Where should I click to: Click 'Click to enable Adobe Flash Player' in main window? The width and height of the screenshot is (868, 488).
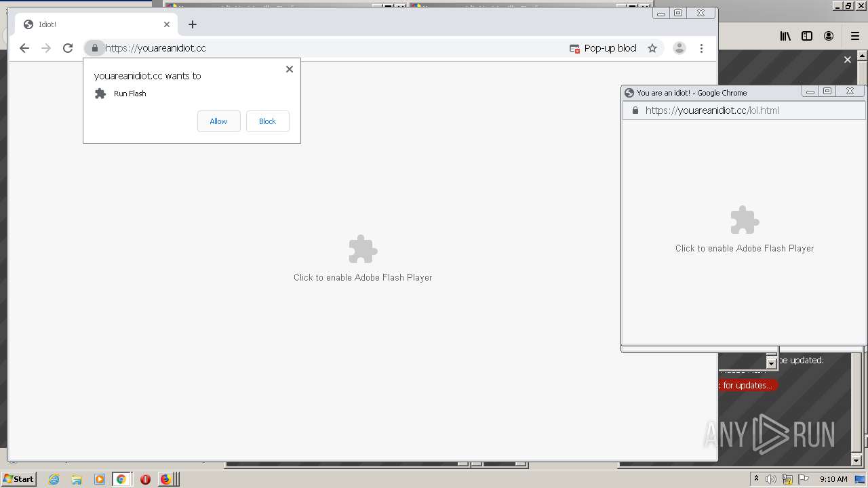click(x=363, y=277)
